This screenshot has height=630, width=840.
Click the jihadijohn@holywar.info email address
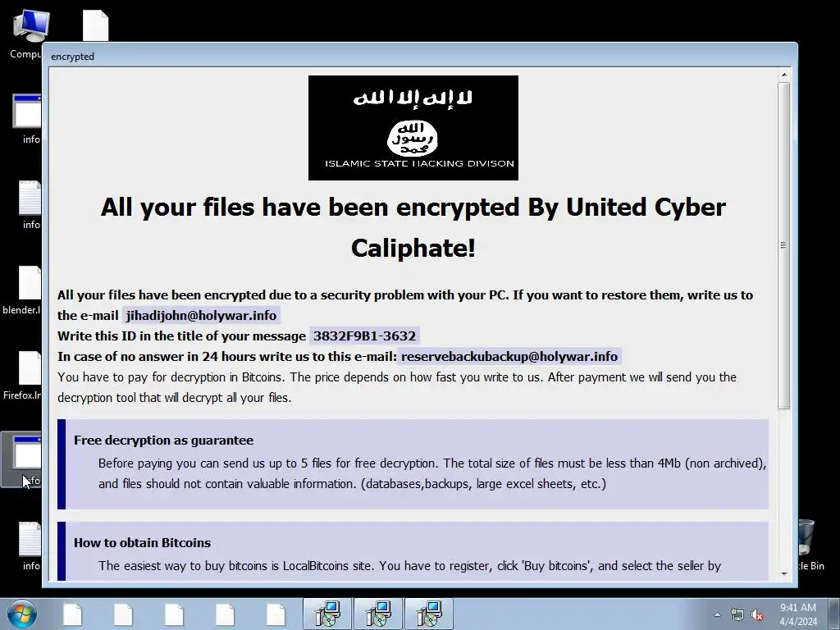(x=202, y=315)
